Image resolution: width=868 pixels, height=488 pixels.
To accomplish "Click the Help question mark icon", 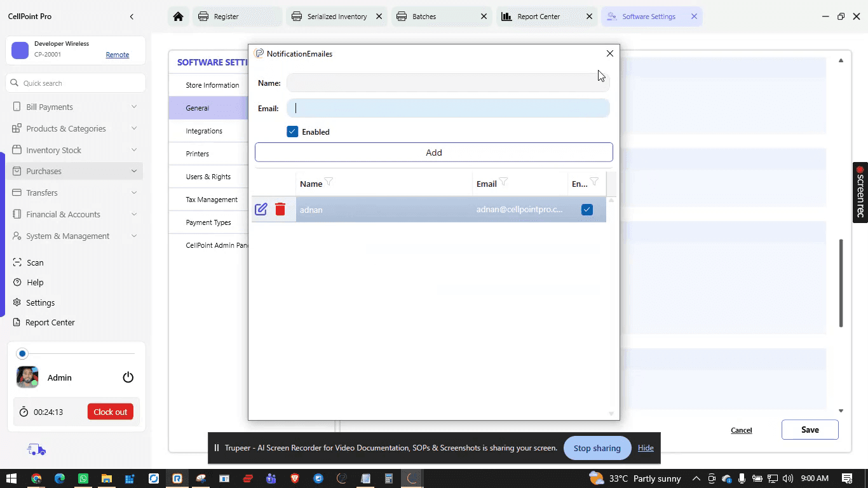I will click(x=17, y=282).
